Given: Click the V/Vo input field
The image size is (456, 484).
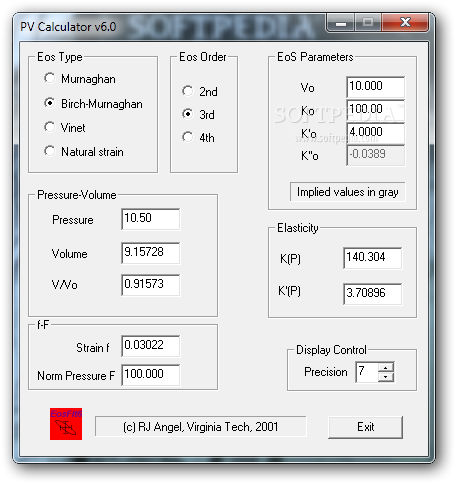Looking at the screenshot, I should 151,285.
